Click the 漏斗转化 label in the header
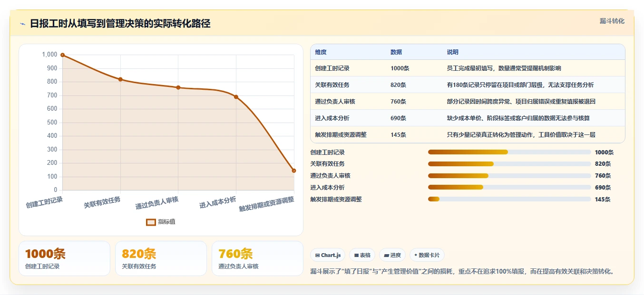The width and height of the screenshot is (644, 295). click(612, 21)
